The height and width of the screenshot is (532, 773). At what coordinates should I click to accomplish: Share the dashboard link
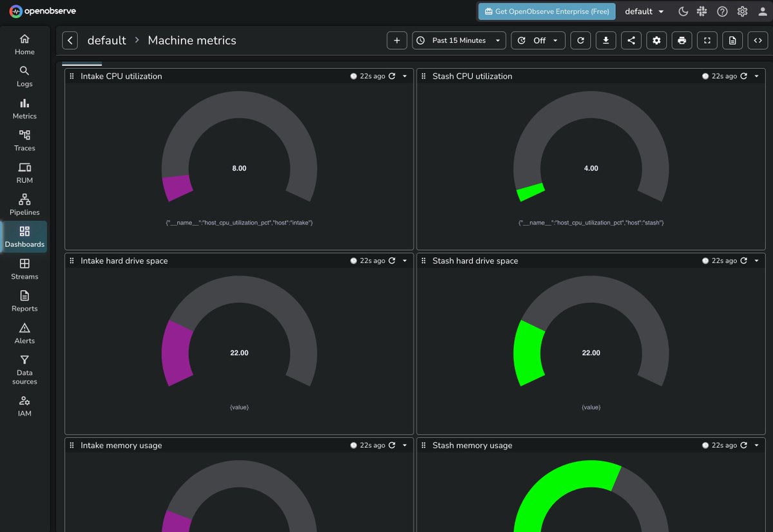(x=631, y=41)
